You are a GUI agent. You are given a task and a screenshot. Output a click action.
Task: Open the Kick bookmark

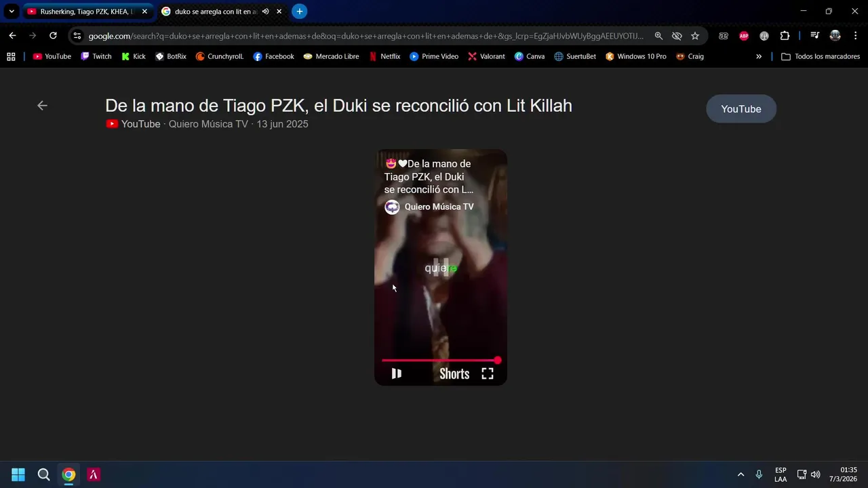[x=134, y=56]
